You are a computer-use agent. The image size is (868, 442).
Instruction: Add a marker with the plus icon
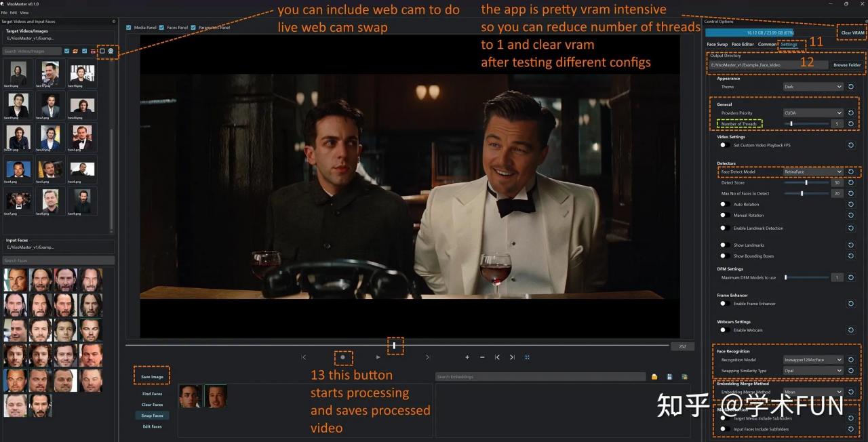467,357
